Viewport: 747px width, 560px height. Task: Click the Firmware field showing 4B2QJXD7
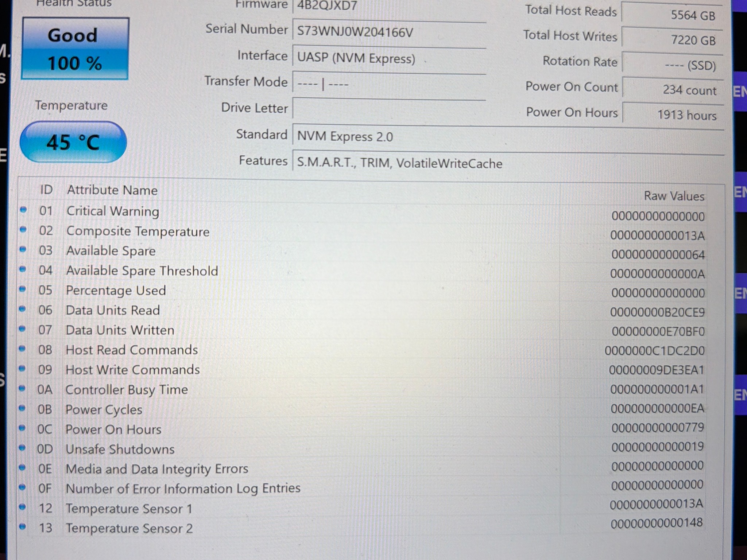(x=389, y=6)
